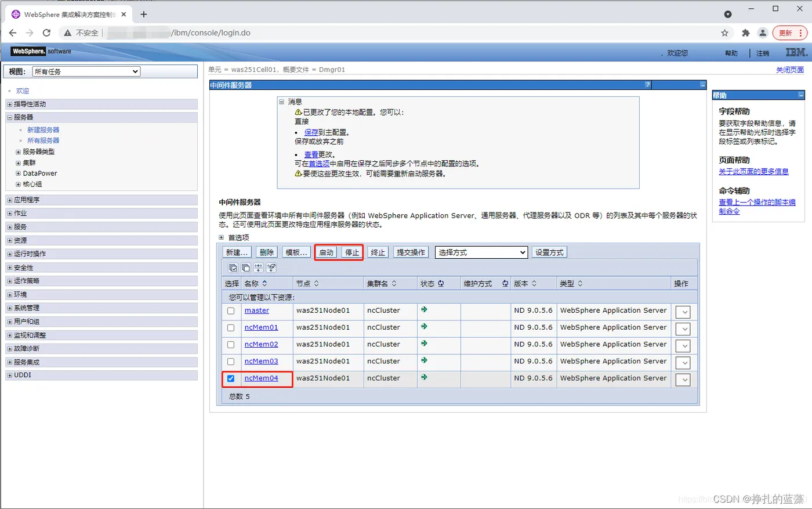812x509 pixels.
Task: Select the ncMem02 row checkbox
Action: [231, 345]
